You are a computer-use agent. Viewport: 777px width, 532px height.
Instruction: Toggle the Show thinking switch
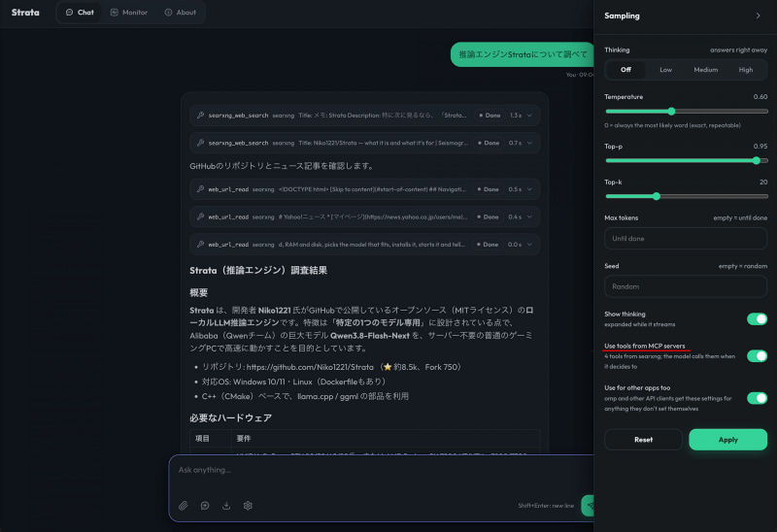(757, 319)
